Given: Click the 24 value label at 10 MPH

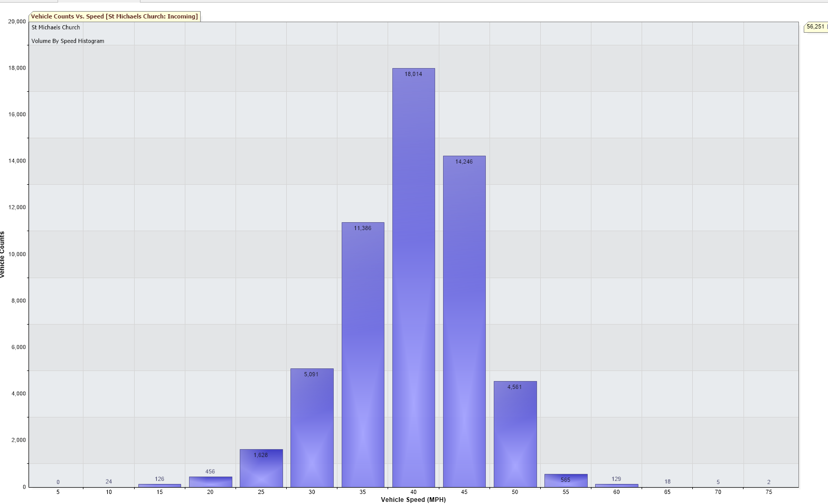Looking at the screenshot, I should [109, 481].
